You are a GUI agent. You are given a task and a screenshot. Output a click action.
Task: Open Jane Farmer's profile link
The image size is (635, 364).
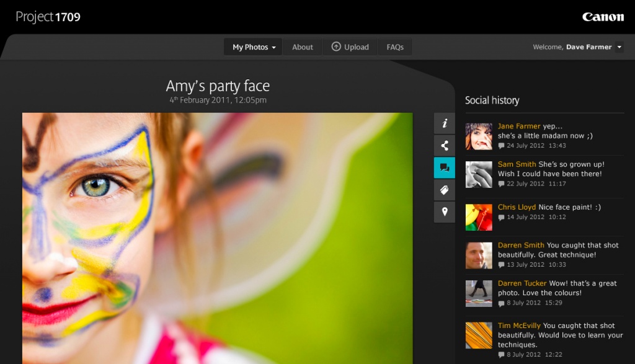click(x=519, y=126)
